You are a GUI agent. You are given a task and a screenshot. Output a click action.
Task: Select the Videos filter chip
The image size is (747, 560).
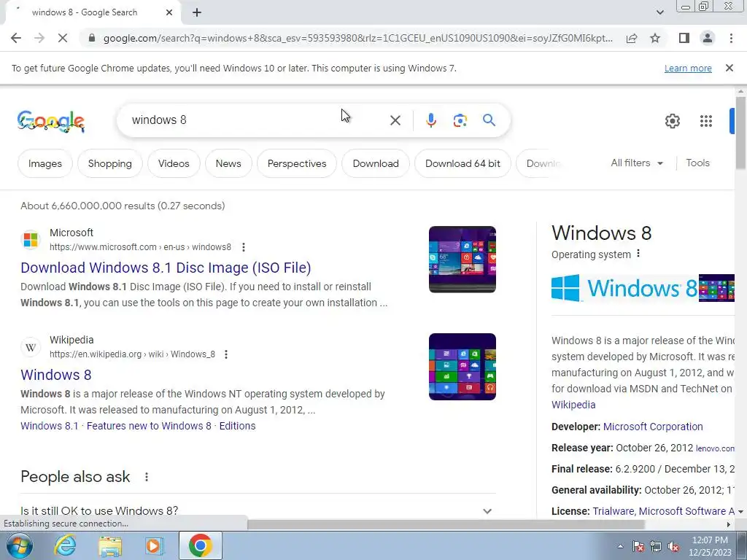click(x=174, y=163)
